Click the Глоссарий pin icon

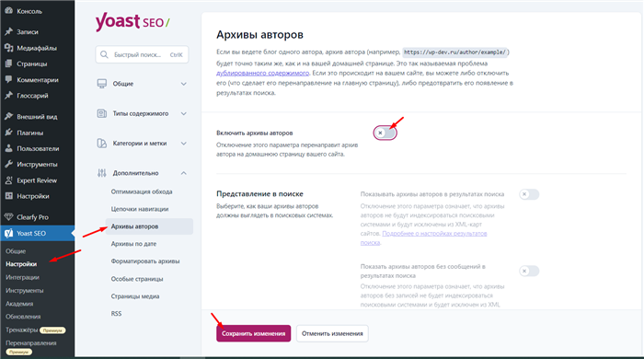8,96
